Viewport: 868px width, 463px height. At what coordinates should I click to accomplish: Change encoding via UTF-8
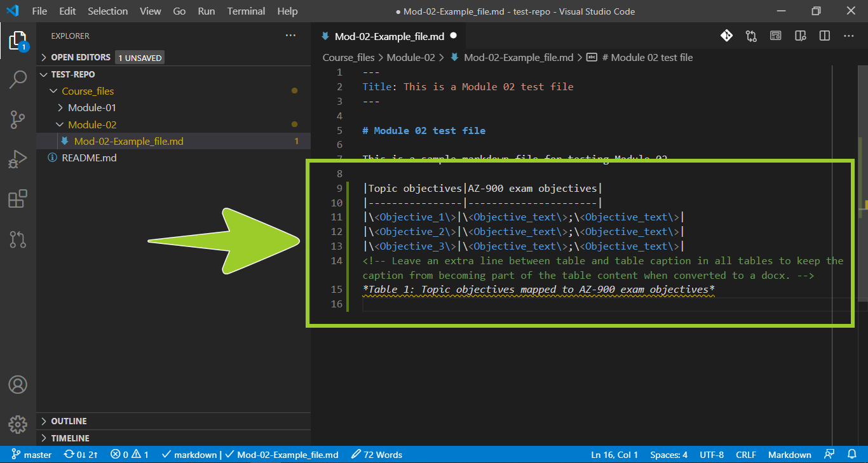(x=712, y=454)
